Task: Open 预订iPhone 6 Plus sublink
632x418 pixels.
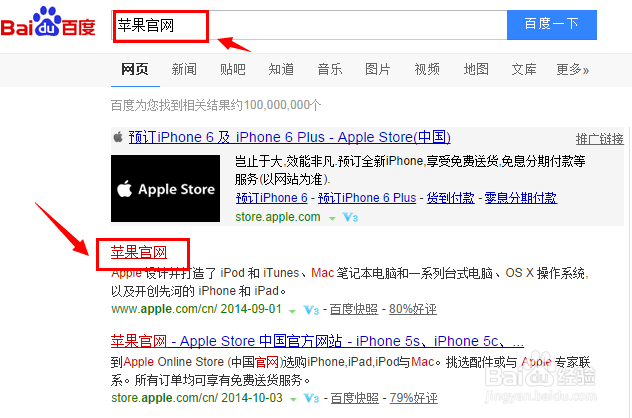Action: click(x=367, y=198)
